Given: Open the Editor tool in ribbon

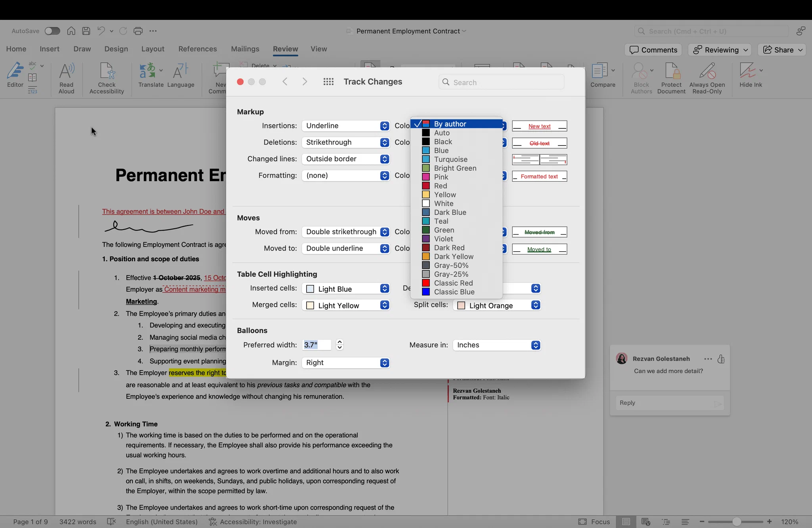Looking at the screenshot, I should click(15, 75).
